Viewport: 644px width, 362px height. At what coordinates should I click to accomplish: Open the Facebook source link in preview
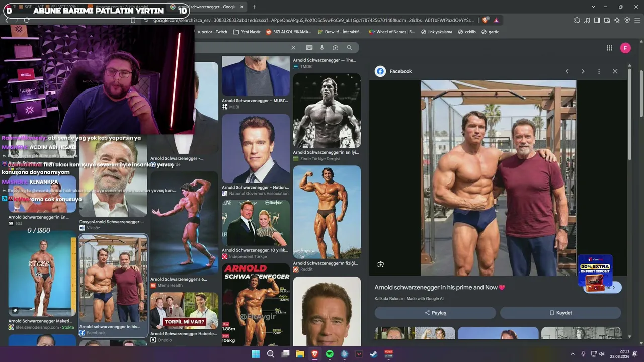(x=393, y=71)
